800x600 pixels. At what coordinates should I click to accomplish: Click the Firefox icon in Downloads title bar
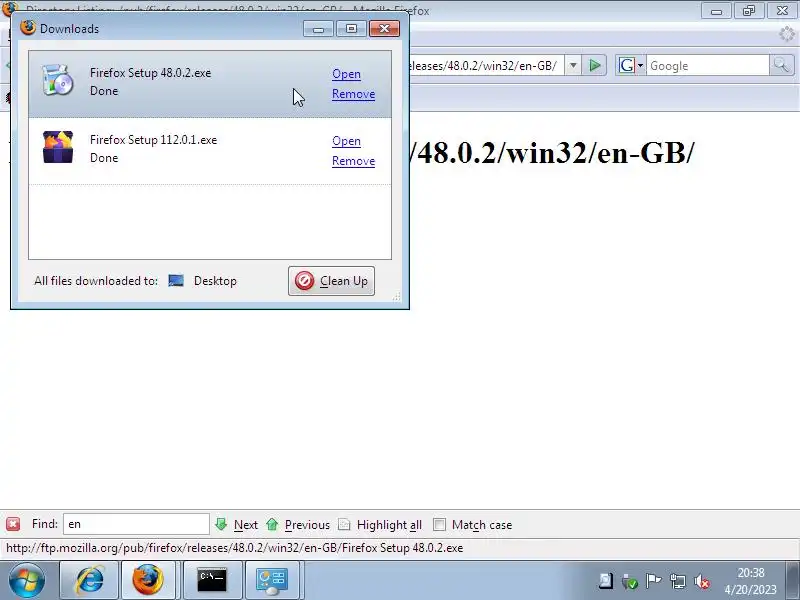(x=28, y=28)
